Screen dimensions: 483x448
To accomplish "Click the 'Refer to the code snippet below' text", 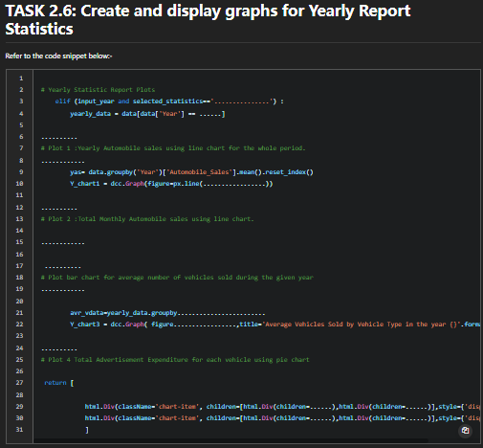I will [x=58, y=56].
